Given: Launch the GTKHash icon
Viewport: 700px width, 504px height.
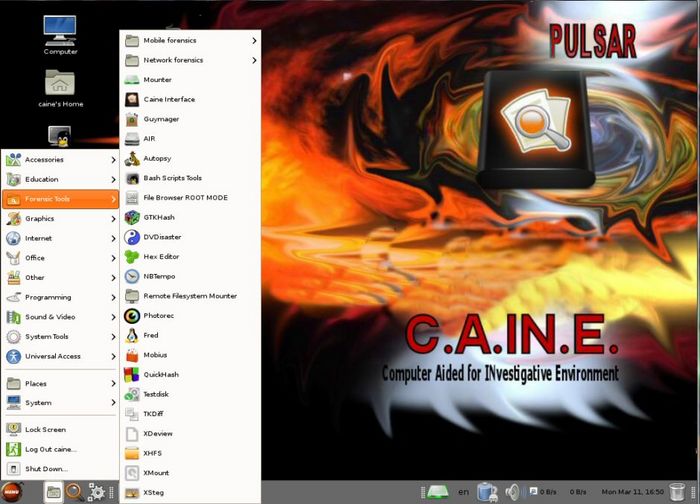Looking at the screenshot, I should pos(132,217).
